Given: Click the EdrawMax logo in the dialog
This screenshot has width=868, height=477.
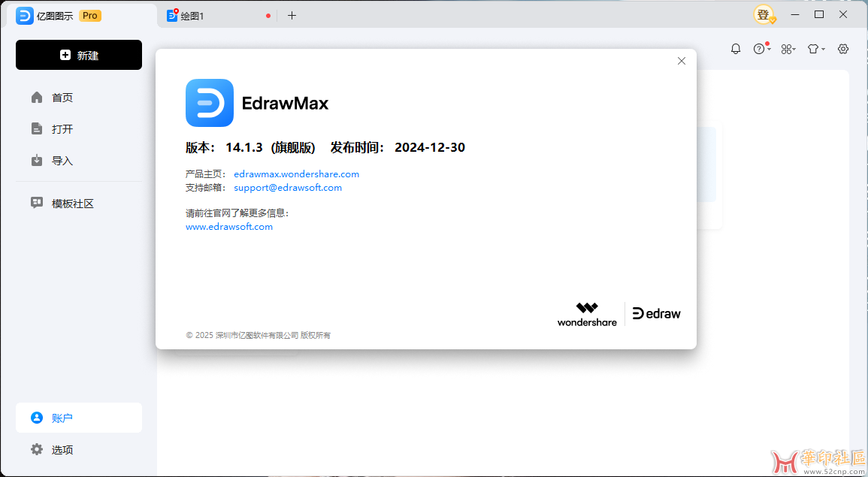Looking at the screenshot, I should pos(209,103).
